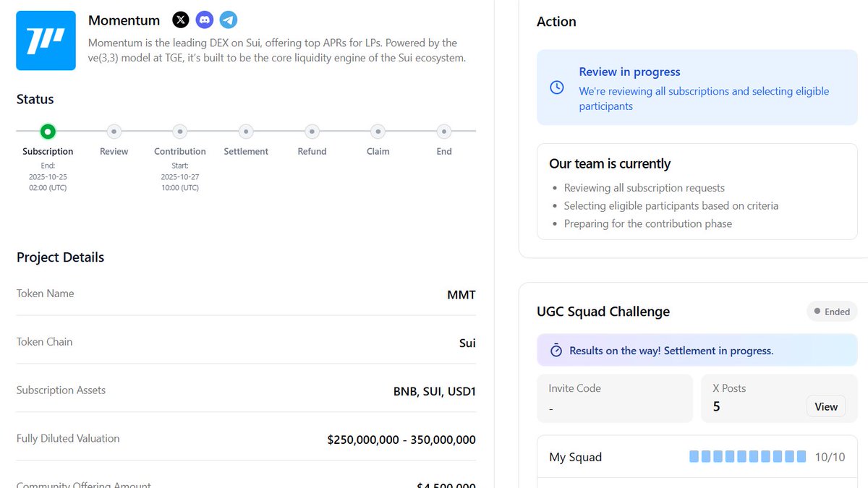This screenshot has width=868, height=488.
Task: Click the Action section heading
Action: click(556, 22)
